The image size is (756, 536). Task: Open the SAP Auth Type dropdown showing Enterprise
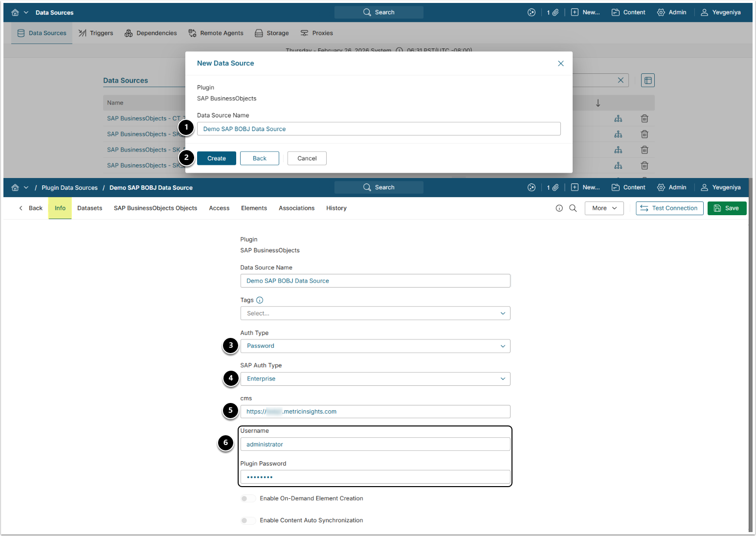375,379
